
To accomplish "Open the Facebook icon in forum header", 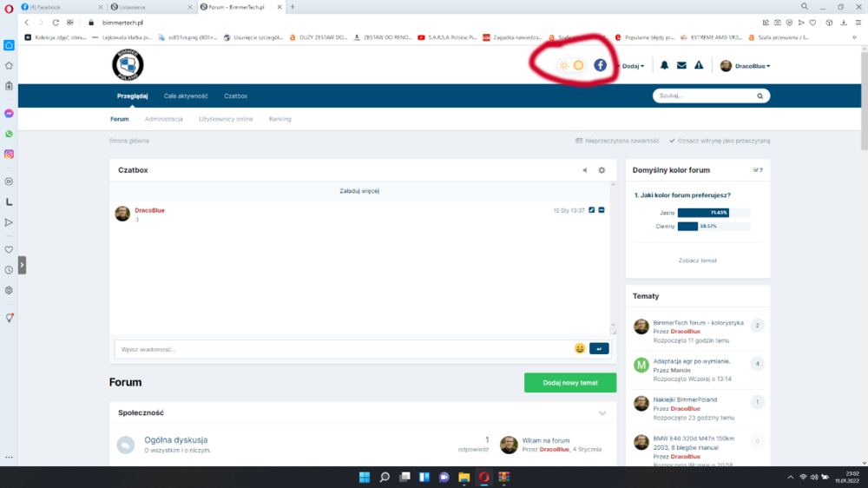I will [x=600, y=65].
